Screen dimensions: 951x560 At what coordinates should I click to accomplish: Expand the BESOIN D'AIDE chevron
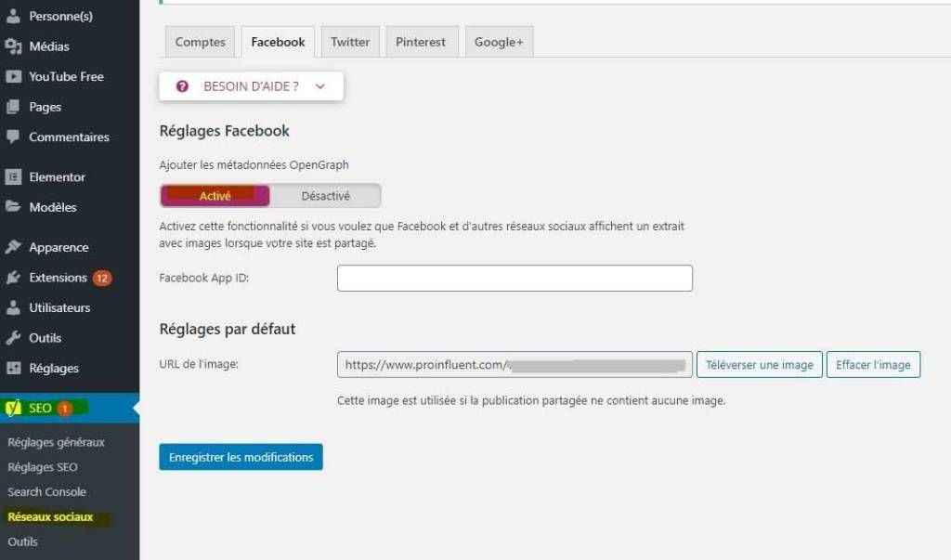pyautogui.click(x=320, y=86)
